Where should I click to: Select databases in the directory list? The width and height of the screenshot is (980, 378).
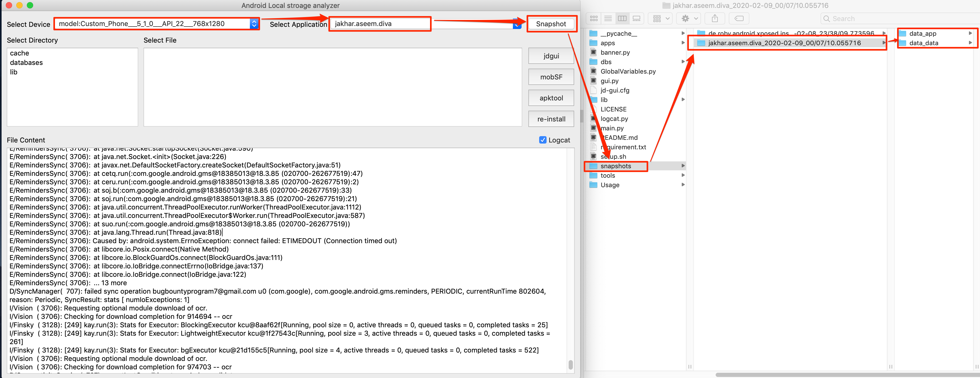pos(26,63)
